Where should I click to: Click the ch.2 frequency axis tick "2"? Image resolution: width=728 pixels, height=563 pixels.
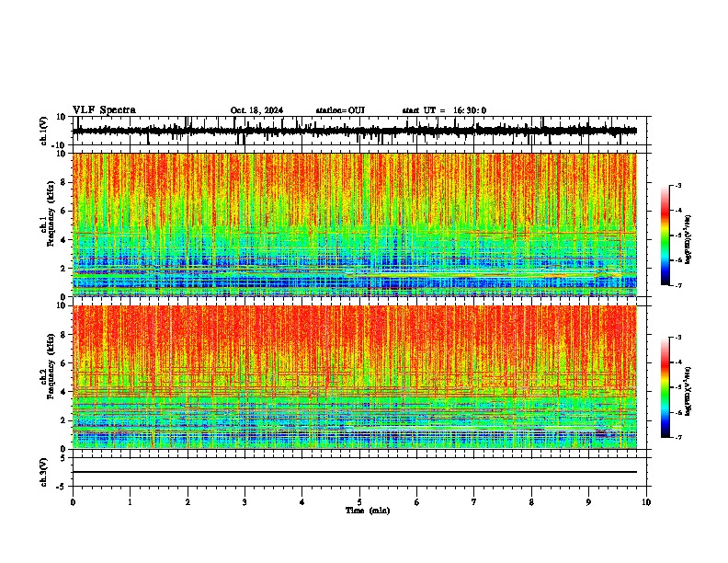pos(64,420)
